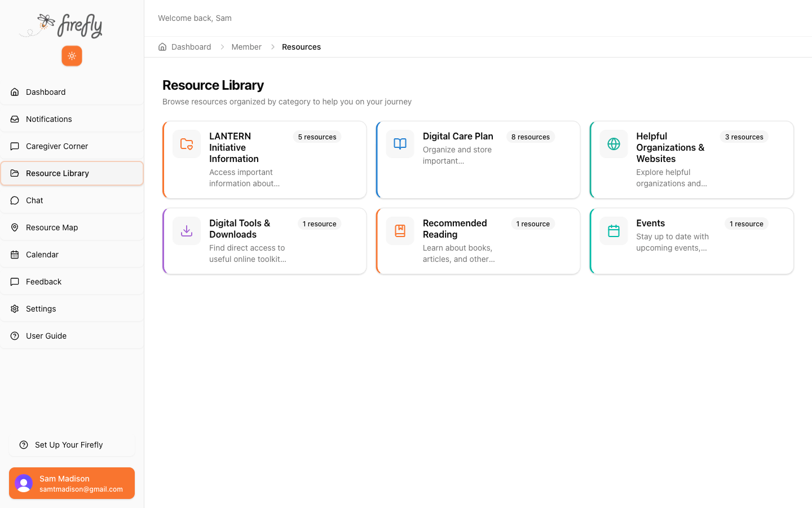Click the folder icon on LANTERN Initiative card
This screenshot has width=812, height=508.
[x=186, y=144]
